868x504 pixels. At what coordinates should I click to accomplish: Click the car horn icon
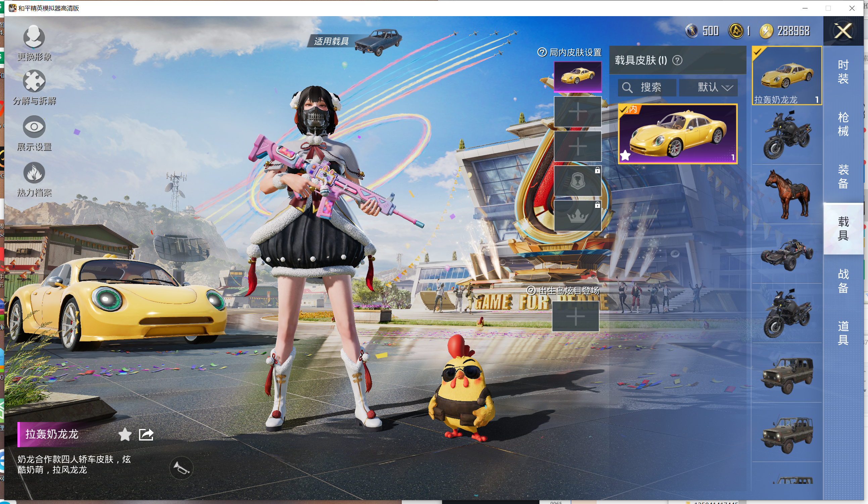coord(181,468)
